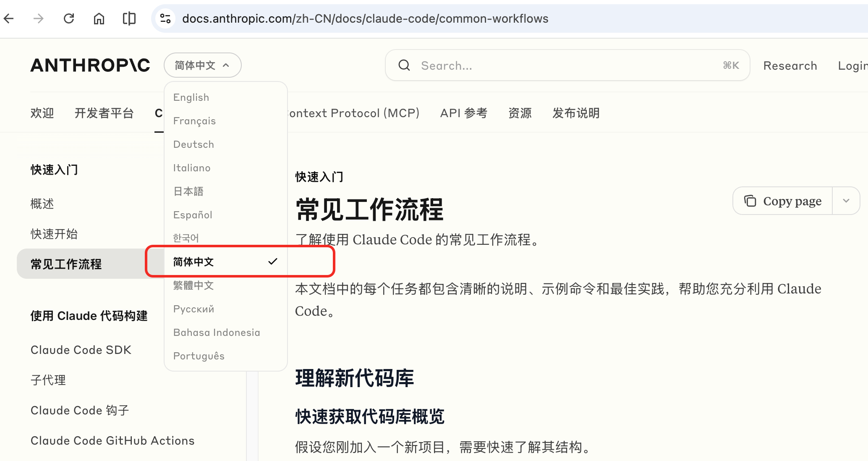
Task: Select Português in the language list
Action: (x=226, y=356)
